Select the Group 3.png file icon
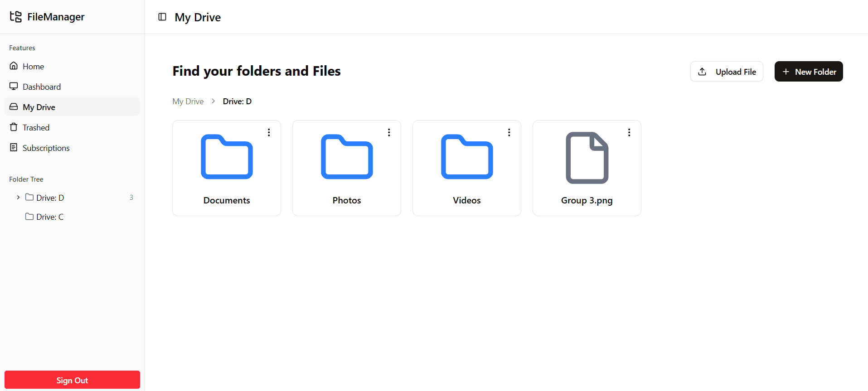Image resolution: width=868 pixels, height=391 pixels. pyautogui.click(x=587, y=158)
